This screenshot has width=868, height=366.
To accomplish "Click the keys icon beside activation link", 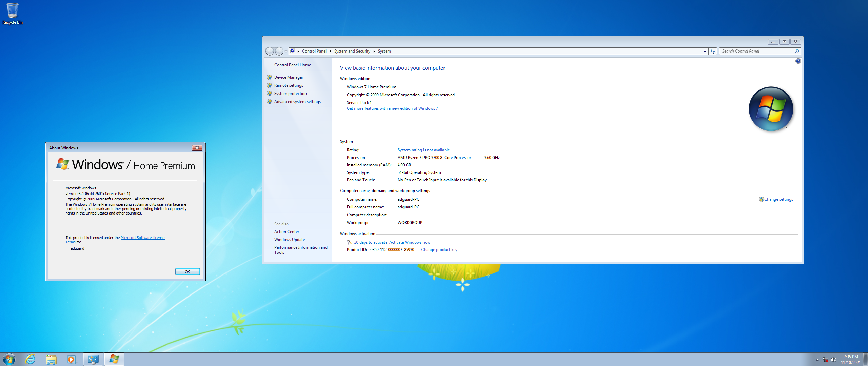I will [349, 242].
